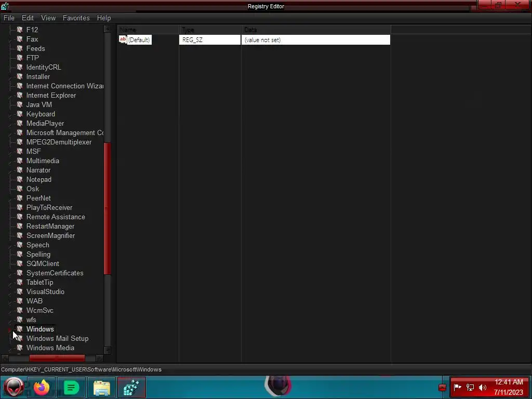This screenshot has height=399, width=532.
Task: Open the volume control in tray
Action: pyautogui.click(x=483, y=388)
